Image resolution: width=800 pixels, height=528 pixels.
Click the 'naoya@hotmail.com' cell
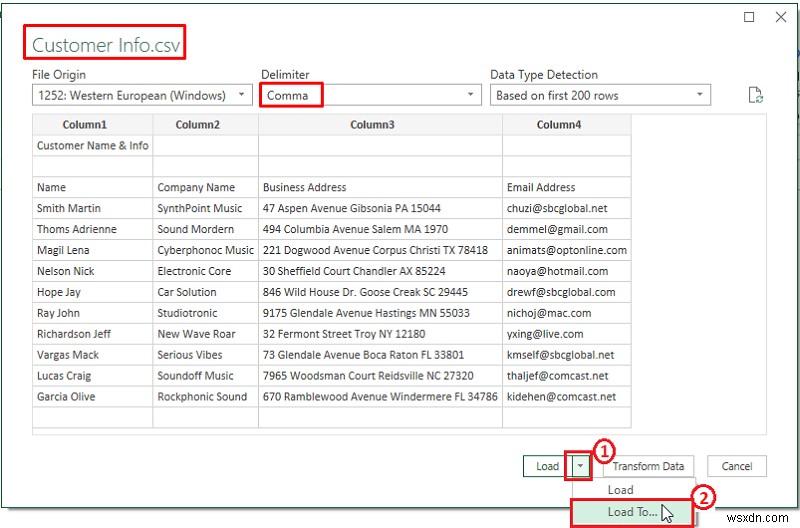(x=567, y=271)
